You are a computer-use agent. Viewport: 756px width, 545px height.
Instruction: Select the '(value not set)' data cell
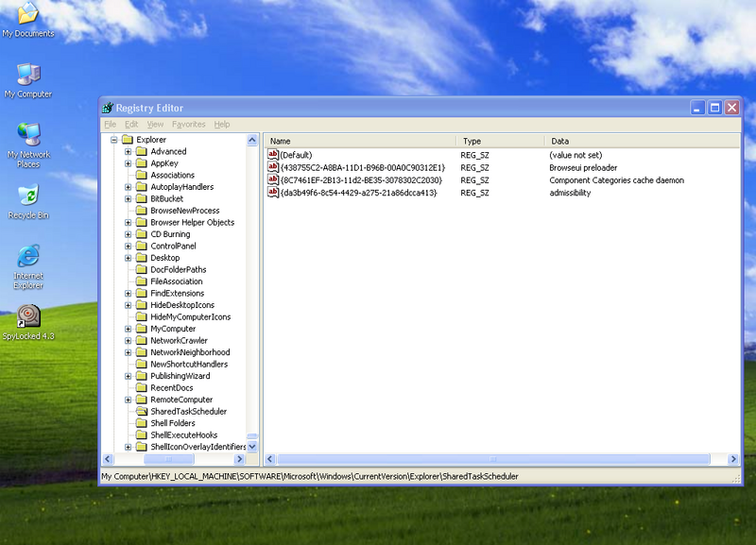point(576,155)
